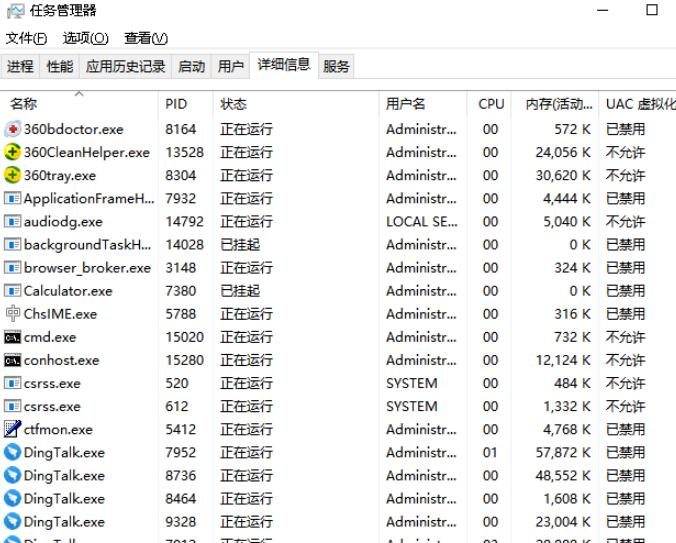Click icon of DingTalk.exe PID 8464
Viewport: 676px width, 543px height.
(13, 498)
